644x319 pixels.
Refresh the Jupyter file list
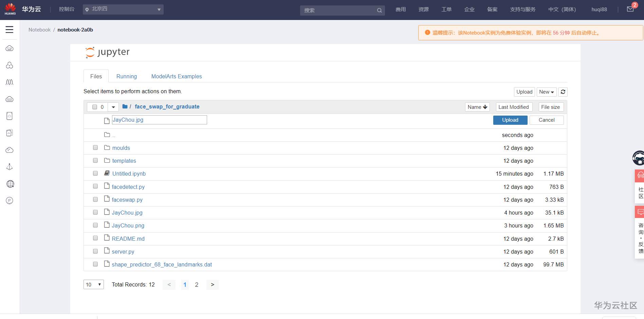(x=563, y=92)
